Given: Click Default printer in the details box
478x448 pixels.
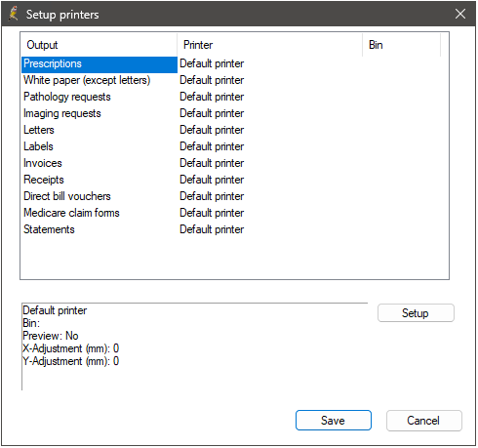Looking at the screenshot, I should coord(55,310).
